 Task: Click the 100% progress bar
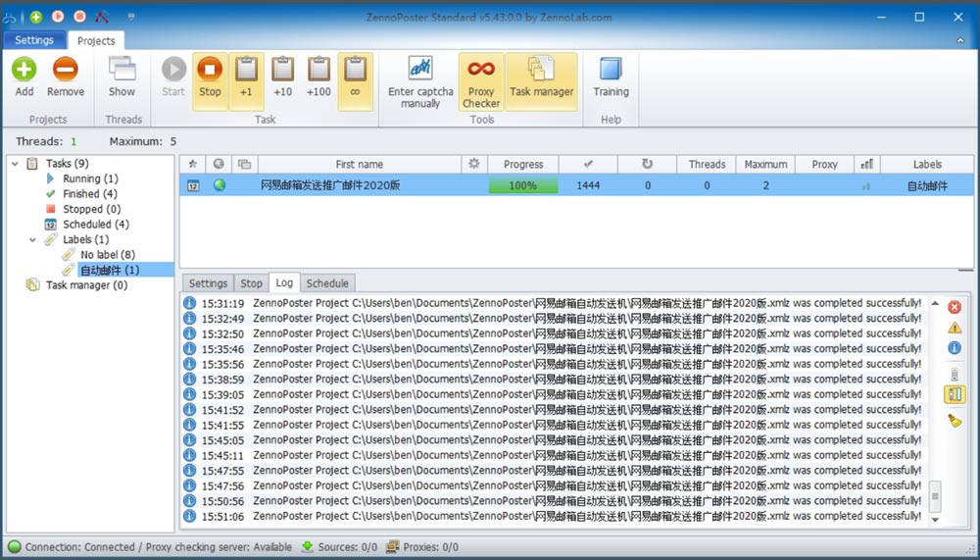coord(523,185)
